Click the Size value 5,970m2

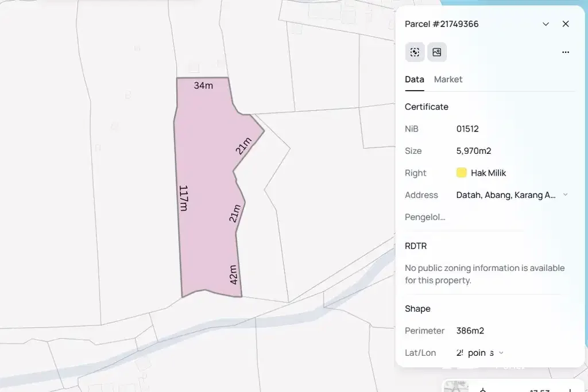[x=474, y=151]
